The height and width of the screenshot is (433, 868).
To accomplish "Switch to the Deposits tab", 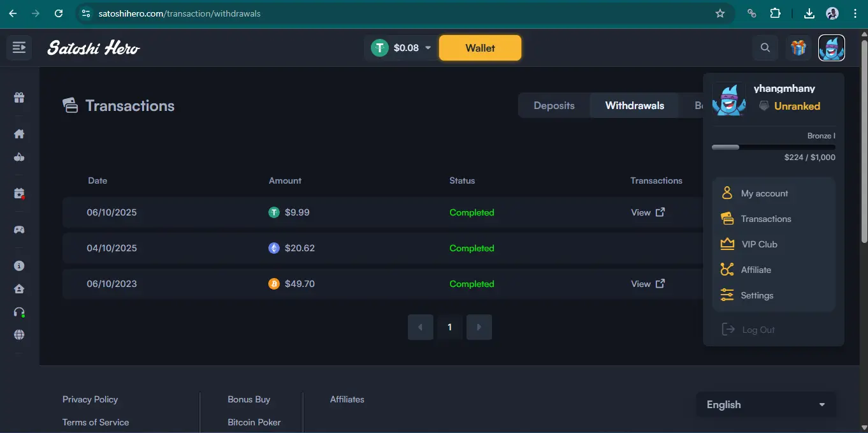I will [x=554, y=106].
